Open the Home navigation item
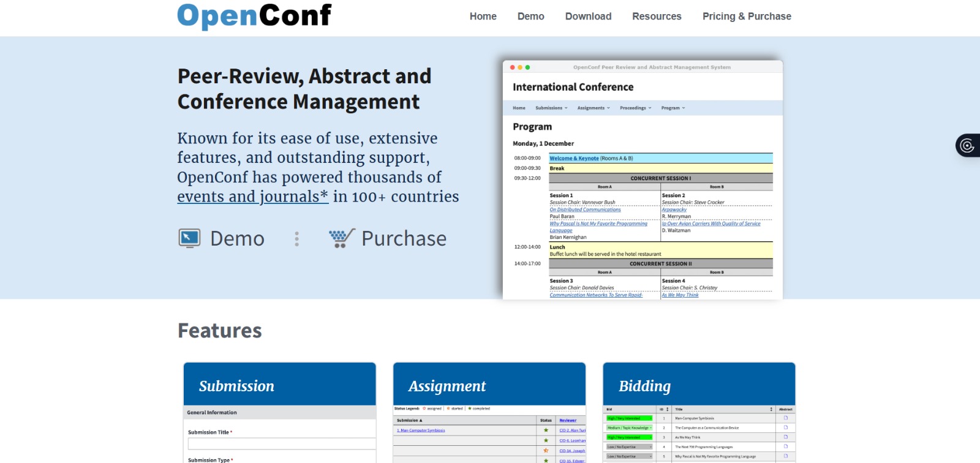 (483, 17)
